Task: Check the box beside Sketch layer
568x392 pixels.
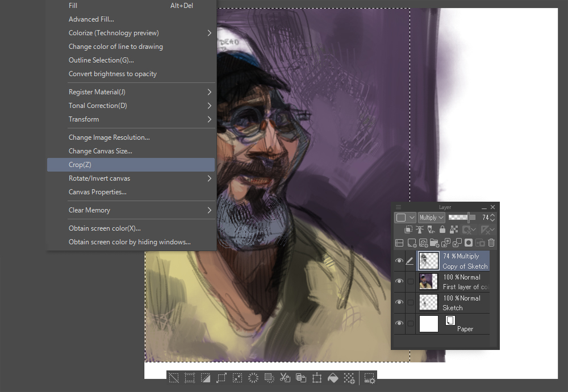Action: pyautogui.click(x=411, y=302)
